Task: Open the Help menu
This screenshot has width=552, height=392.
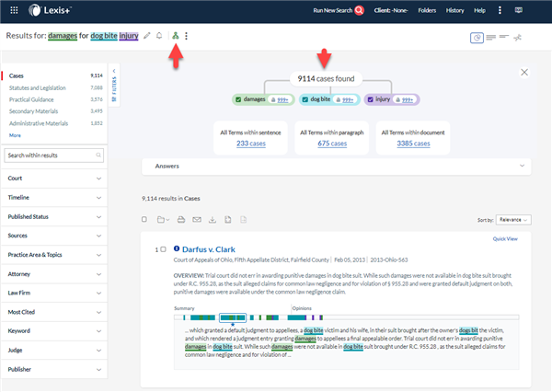Action: (x=479, y=10)
